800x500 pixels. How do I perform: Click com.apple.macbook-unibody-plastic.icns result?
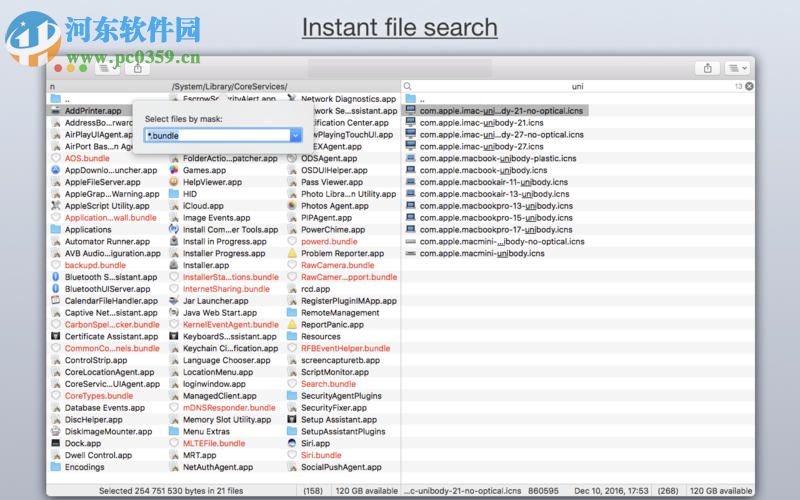pyautogui.click(x=498, y=158)
